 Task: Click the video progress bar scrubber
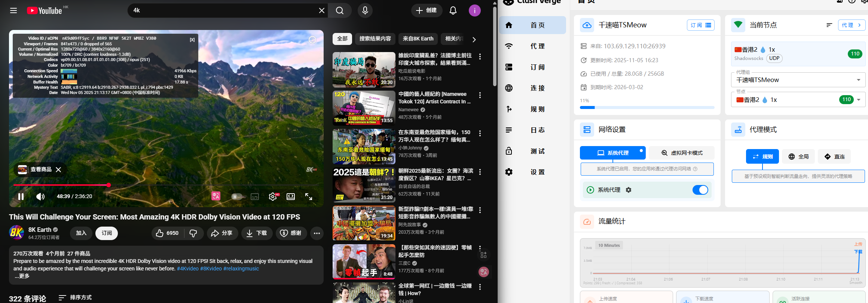pyautogui.click(x=109, y=185)
